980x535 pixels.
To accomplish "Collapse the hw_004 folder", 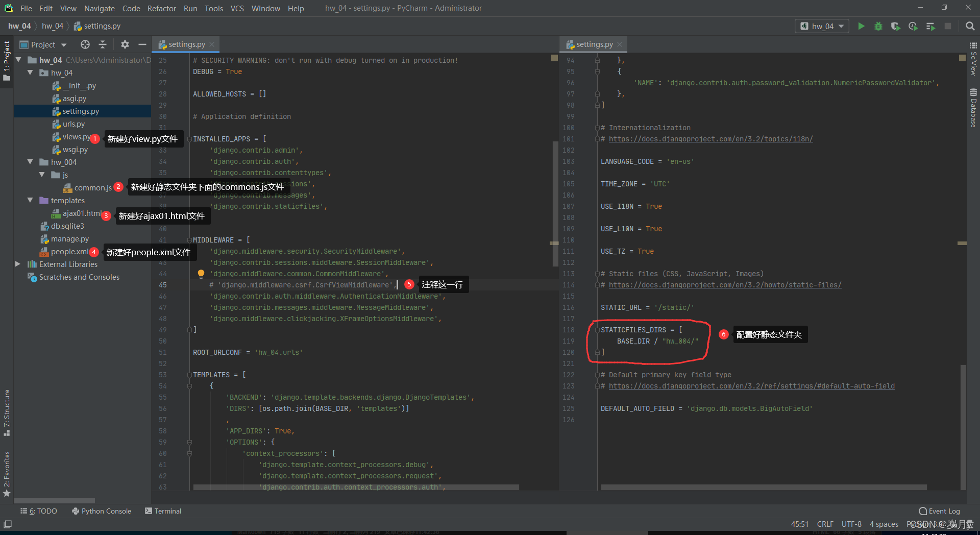I will point(30,162).
